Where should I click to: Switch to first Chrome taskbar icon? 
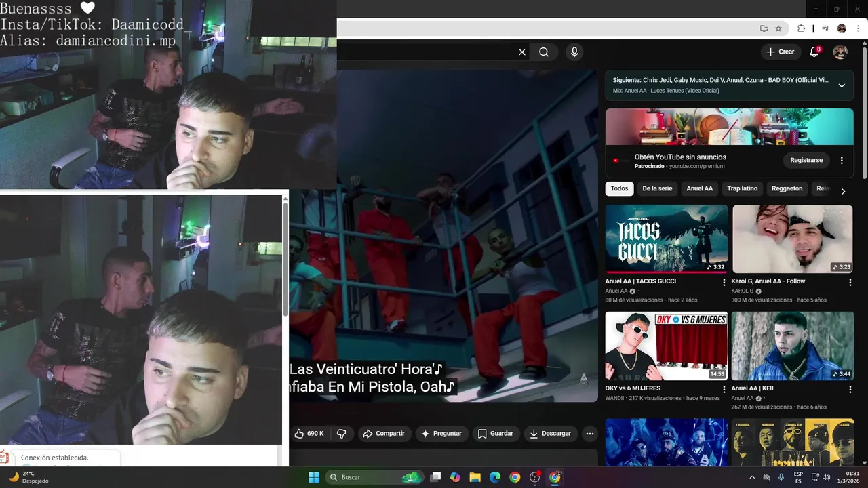(x=515, y=477)
